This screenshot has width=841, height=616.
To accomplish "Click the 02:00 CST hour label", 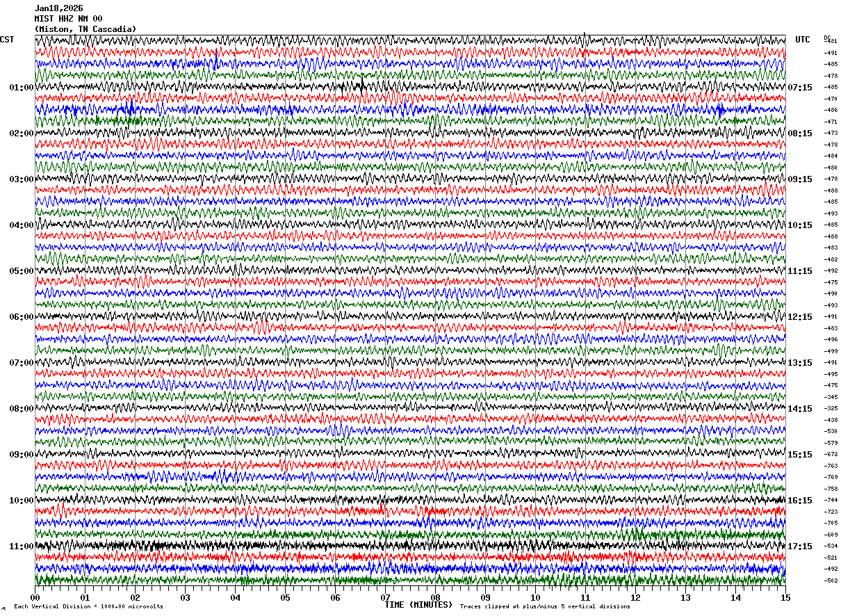I will point(22,133).
